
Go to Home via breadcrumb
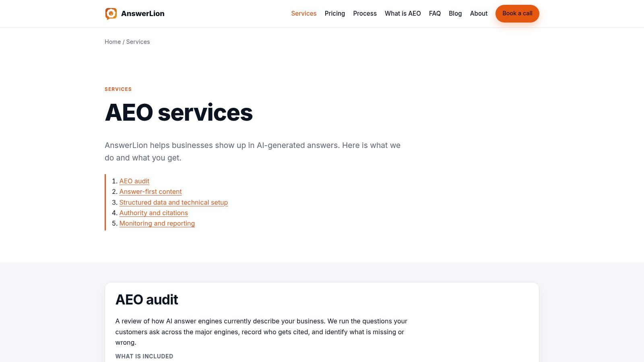click(x=113, y=42)
